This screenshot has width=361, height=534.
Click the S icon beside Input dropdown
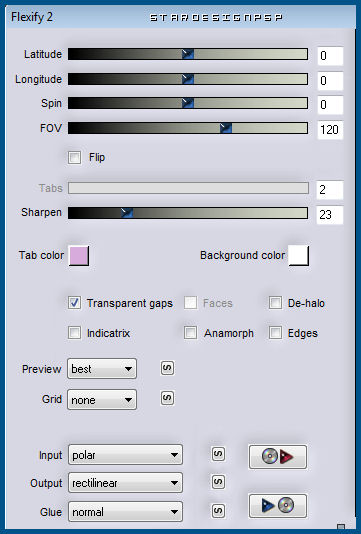click(218, 454)
